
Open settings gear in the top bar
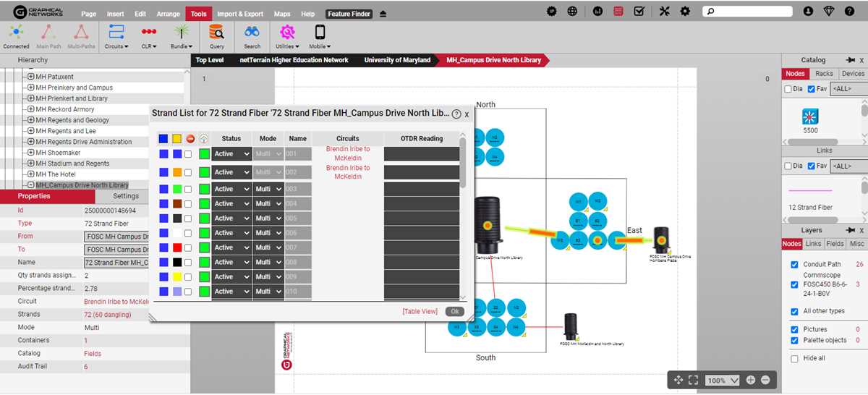coord(685,12)
